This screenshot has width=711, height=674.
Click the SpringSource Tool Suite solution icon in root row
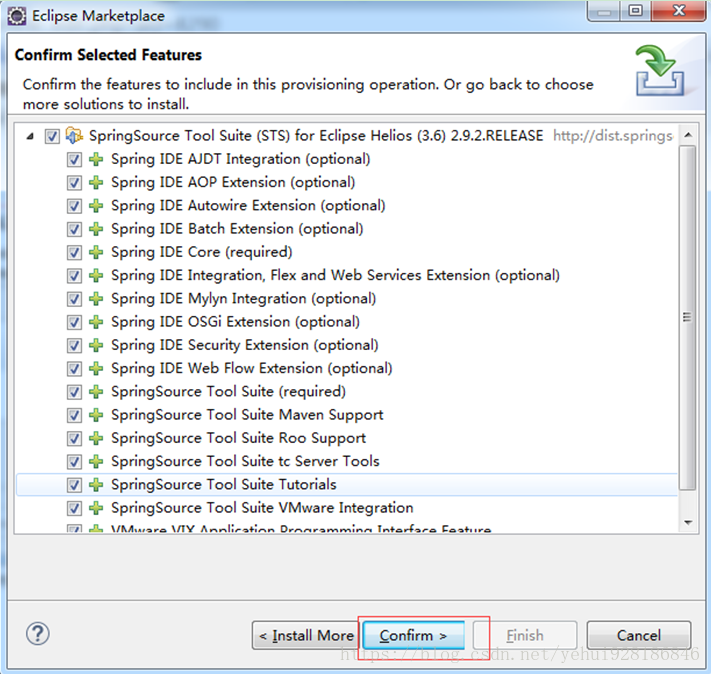point(74,136)
